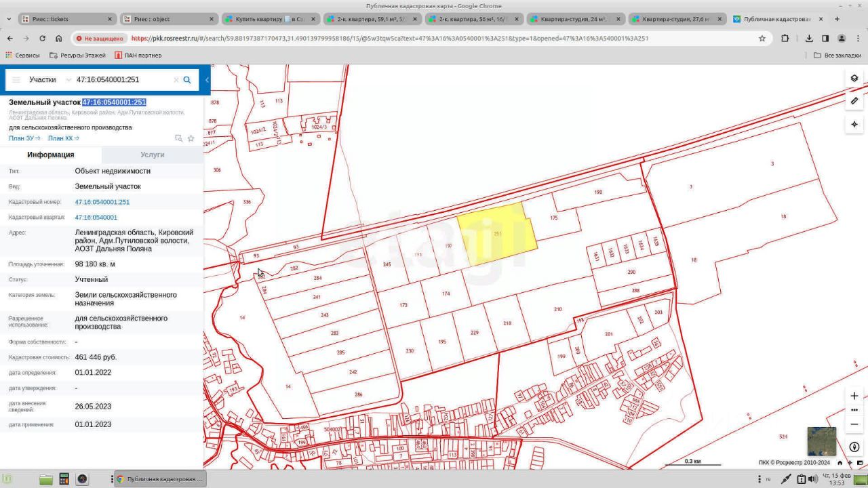Zoom in the map with plus button
This screenshot has width=868, height=488.
(854, 396)
